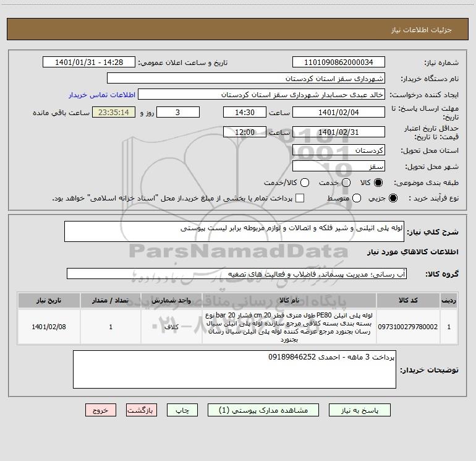Select the جزیی purchase type radio
The width and height of the screenshot is (476, 461).
tap(393, 198)
